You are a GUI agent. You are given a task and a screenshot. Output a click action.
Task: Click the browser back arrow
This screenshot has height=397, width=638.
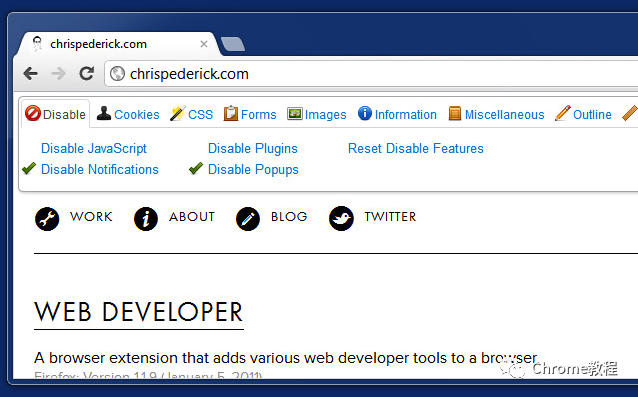[x=31, y=74]
